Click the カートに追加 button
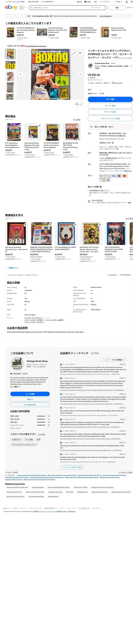 [110, 106]
